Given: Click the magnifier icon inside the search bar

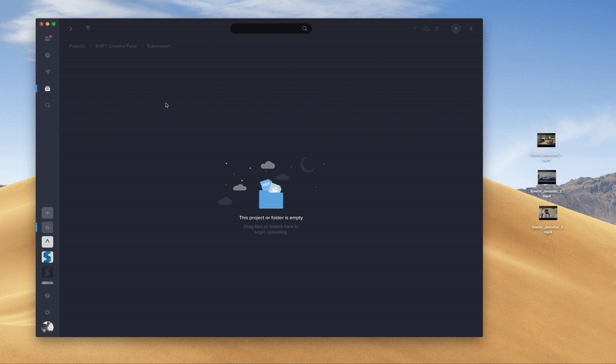Looking at the screenshot, I should pos(304,28).
